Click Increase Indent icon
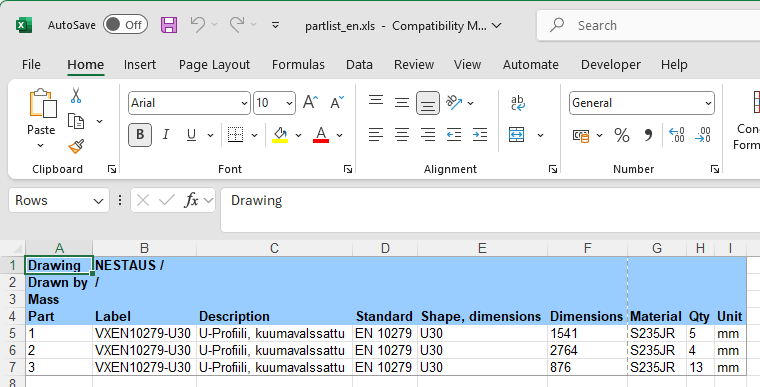 pos(480,135)
